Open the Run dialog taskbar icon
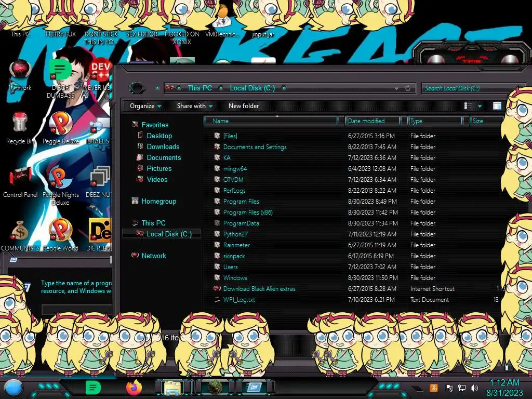Viewport: 532px width, 399px height. click(x=254, y=388)
